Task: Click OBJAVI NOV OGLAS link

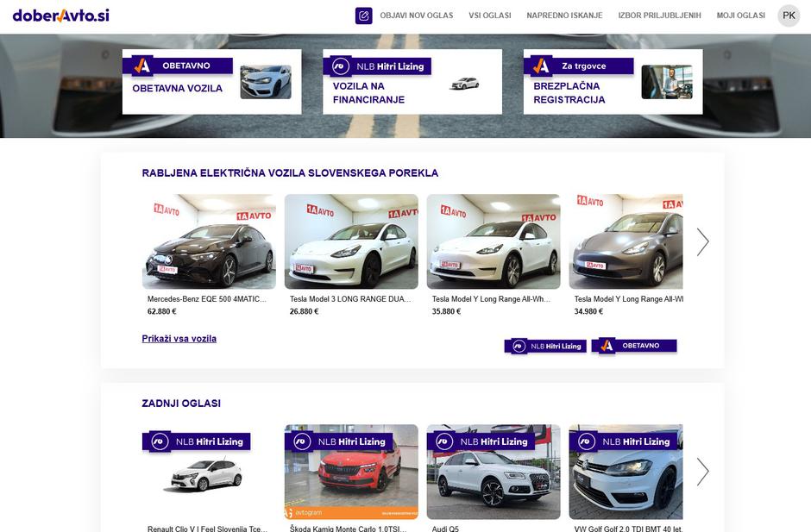Action: click(416, 16)
